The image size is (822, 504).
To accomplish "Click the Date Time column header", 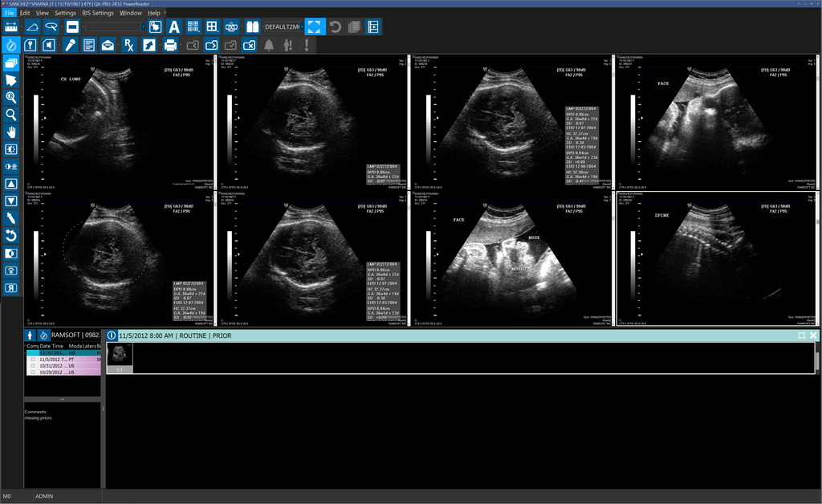I will coord(51,346).
